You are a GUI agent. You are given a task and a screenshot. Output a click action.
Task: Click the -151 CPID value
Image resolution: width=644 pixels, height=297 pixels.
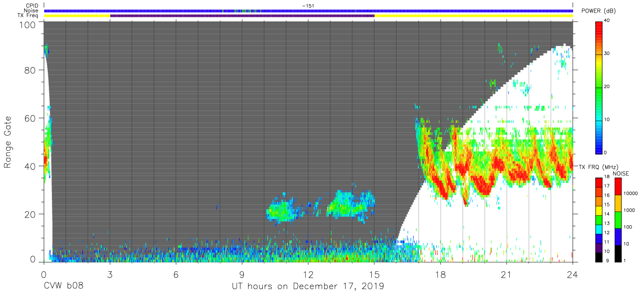308,6
